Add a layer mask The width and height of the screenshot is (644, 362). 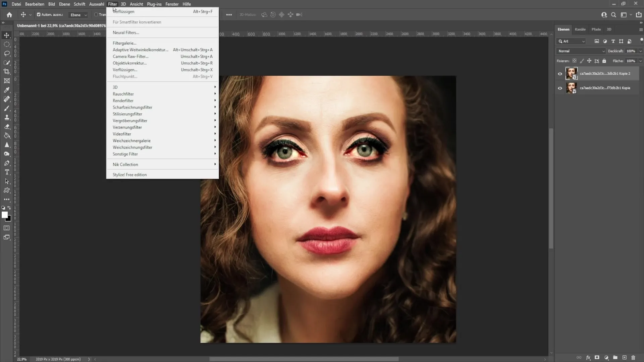[597, 358]
